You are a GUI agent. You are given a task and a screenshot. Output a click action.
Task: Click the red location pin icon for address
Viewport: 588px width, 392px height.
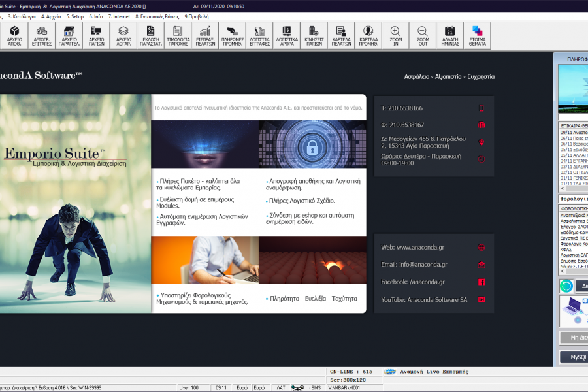[482, 142]
